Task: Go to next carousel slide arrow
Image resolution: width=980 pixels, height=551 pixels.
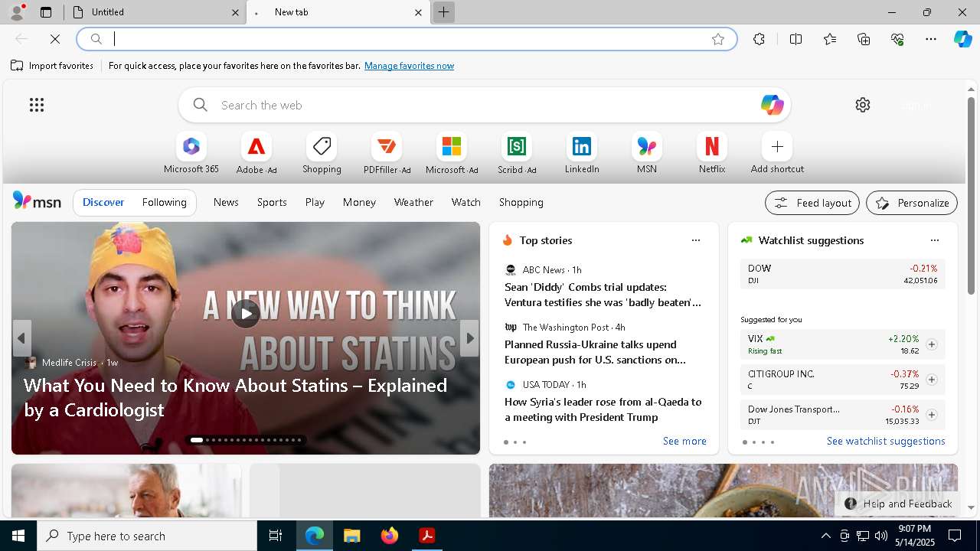Action: (470, 338)
